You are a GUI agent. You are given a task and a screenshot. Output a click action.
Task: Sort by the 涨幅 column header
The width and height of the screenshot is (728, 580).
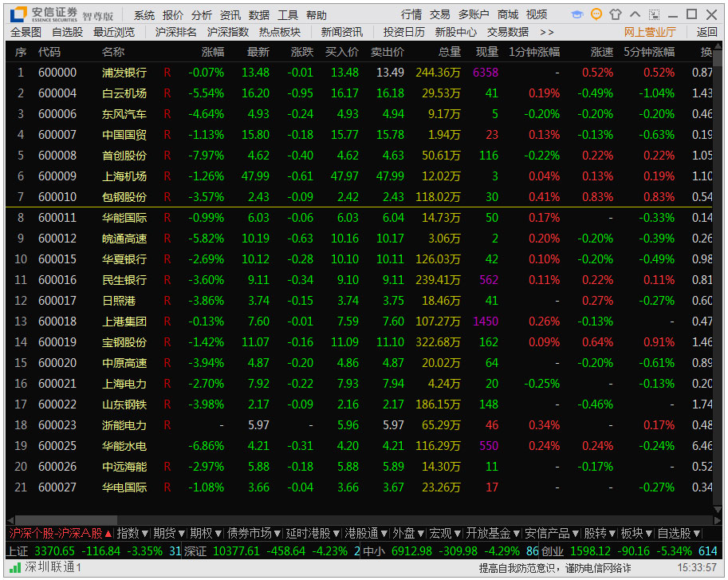point(213,52)
